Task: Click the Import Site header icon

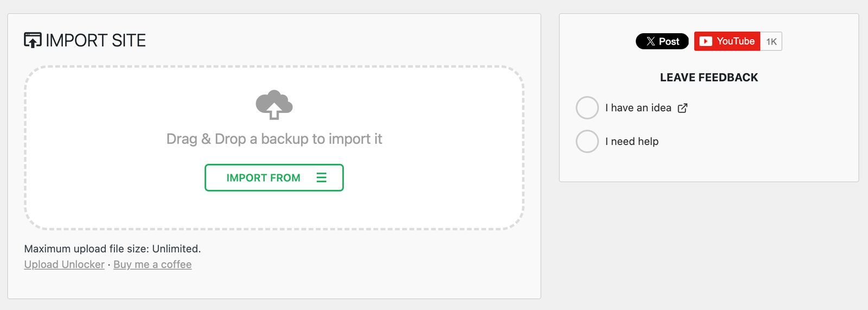Action: pos(33,40)
